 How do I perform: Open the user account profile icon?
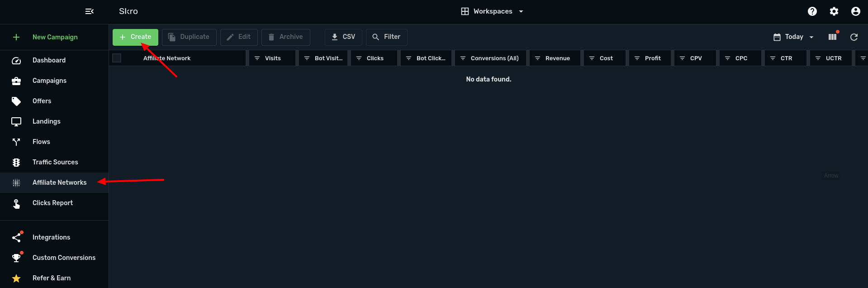855,11
